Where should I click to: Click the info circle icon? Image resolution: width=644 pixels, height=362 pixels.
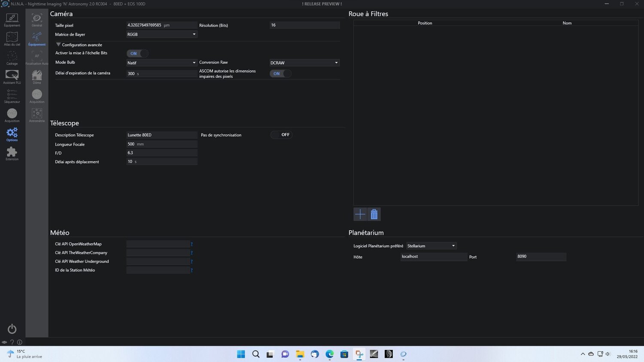coord(20,342)
